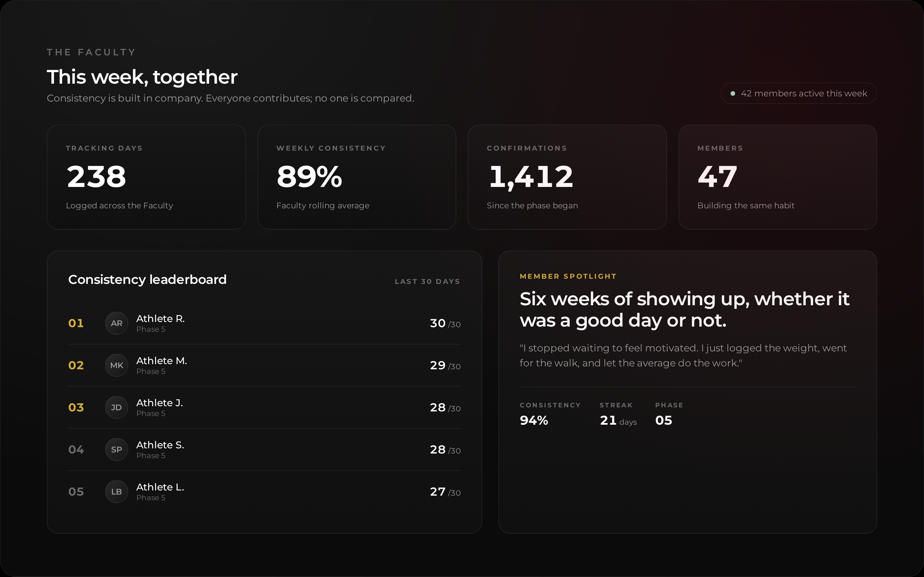
Task: Open the 42 members active this week pill
Action: [x=798, y=93]
